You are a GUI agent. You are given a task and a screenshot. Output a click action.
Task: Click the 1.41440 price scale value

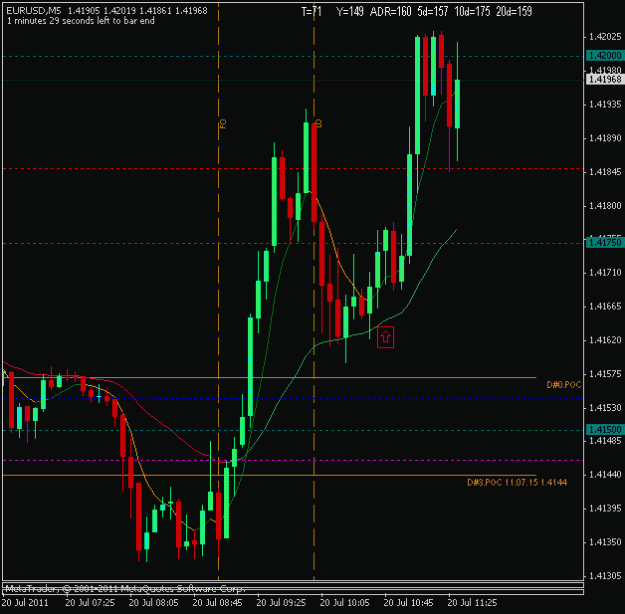(605, 474)
